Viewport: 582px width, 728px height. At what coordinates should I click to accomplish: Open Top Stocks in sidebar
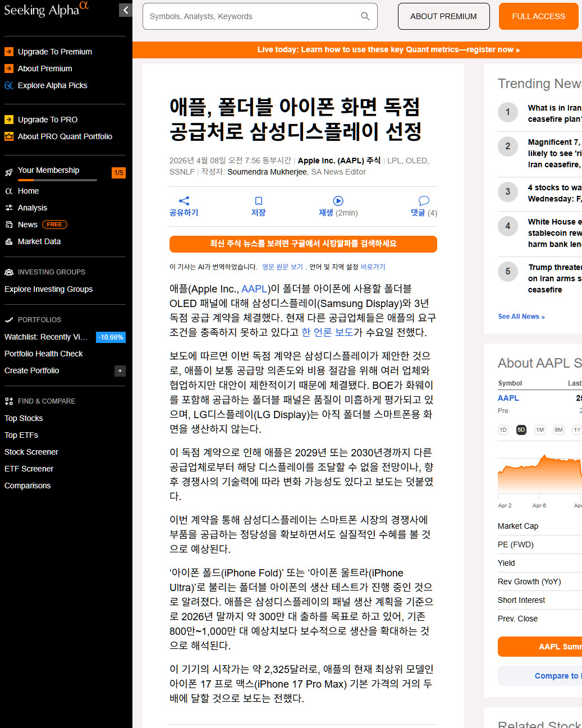tap(24, 418)
